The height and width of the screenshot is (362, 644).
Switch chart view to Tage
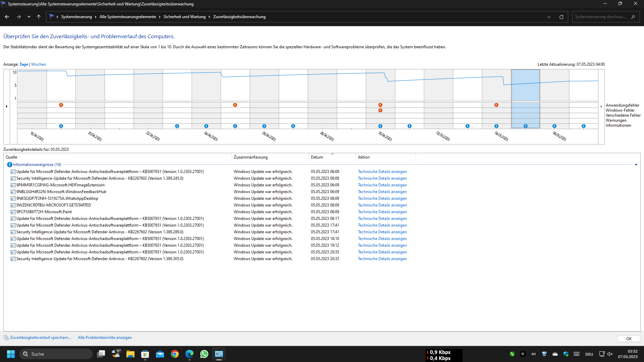point(24,64)
